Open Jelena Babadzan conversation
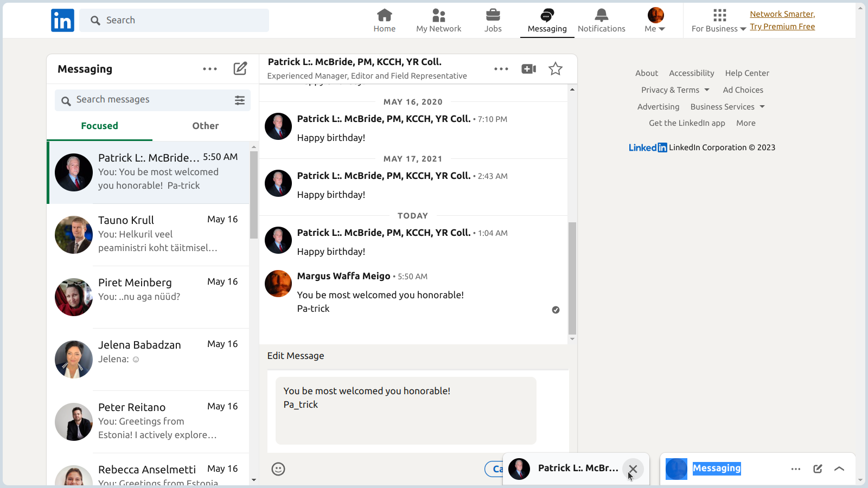The height and width of the screenshot is (488, 868). point(148,359)
